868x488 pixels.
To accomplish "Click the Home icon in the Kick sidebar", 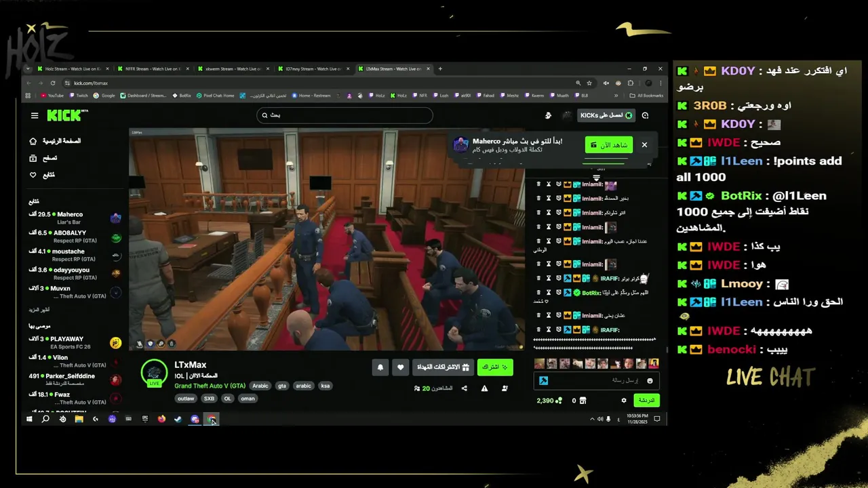I will [x=33, y=141].
